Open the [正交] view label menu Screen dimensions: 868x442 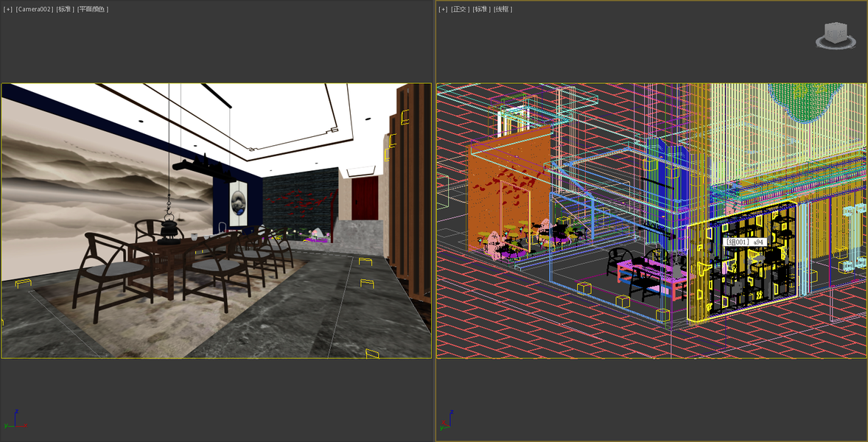coord(459,10)
